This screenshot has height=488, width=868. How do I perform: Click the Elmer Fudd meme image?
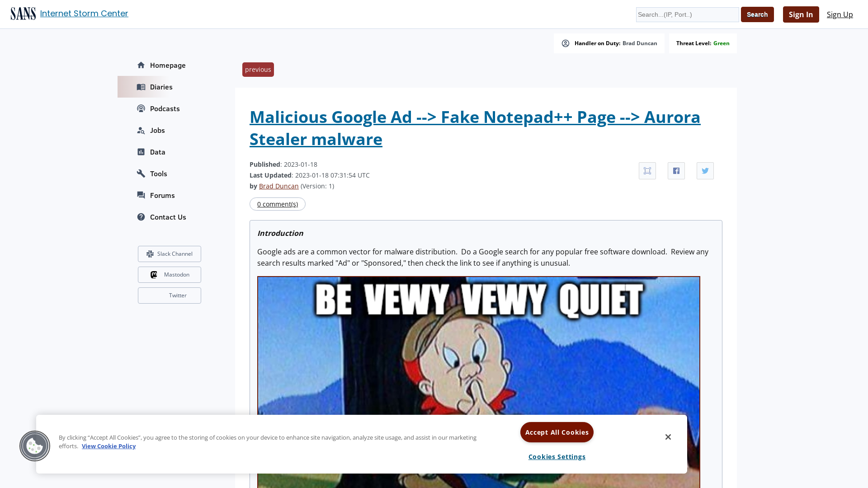click(x=479, y=346)
